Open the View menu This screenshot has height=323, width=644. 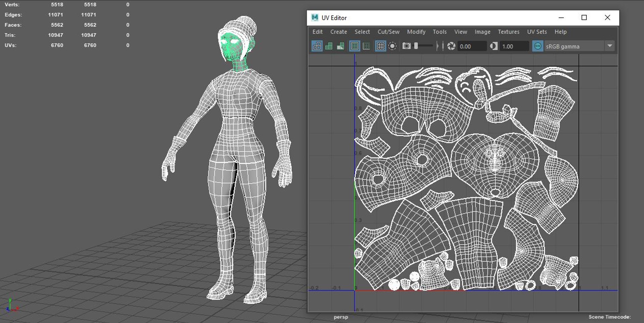point(461,32)
